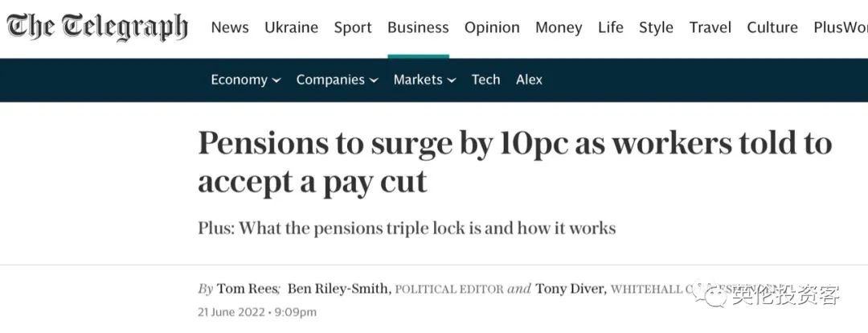Open the Tech subsection link

coord(485,80)
